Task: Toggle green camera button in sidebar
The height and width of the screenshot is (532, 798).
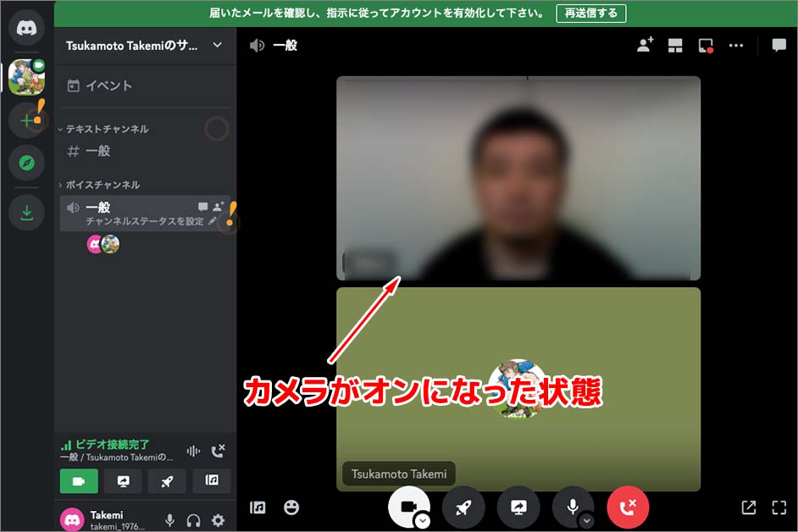Action: tap(79, 480)
